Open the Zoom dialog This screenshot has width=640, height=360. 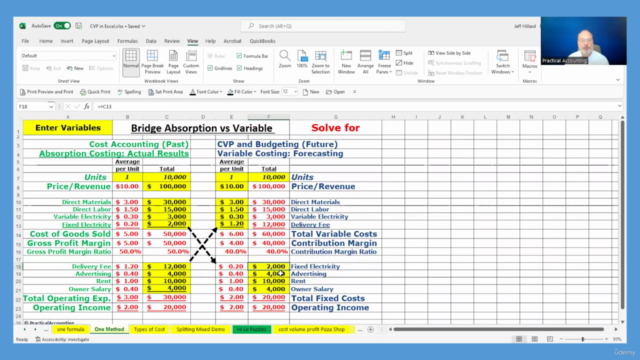tap(284, 60)
